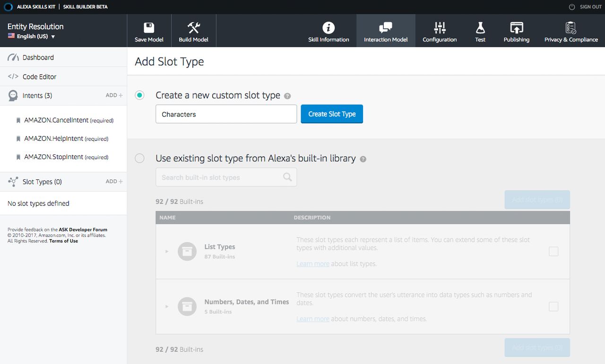Click the Build Model tools icon
This screenshot has height=364, width=605.
tap(193, 27)
